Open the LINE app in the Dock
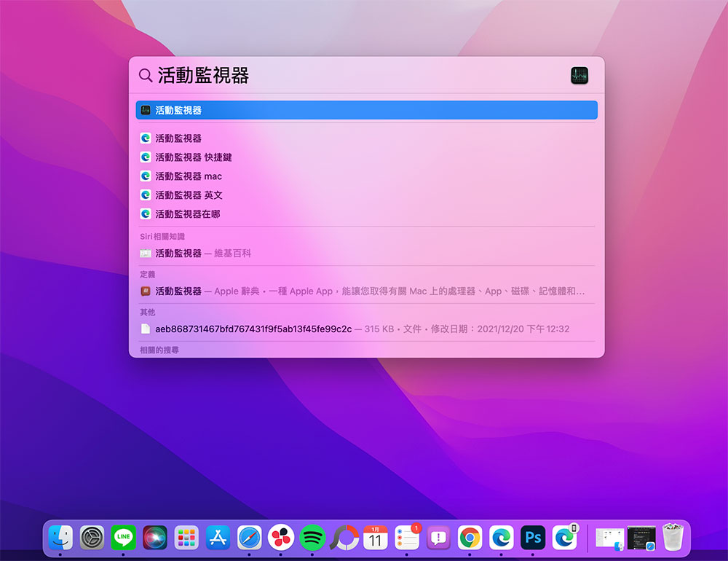 click(x=124, y=538)
